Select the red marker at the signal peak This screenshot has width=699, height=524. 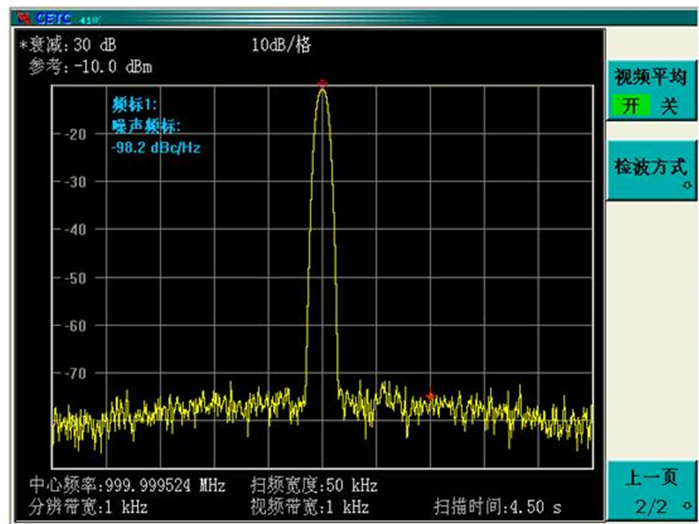tap(321, 83)
